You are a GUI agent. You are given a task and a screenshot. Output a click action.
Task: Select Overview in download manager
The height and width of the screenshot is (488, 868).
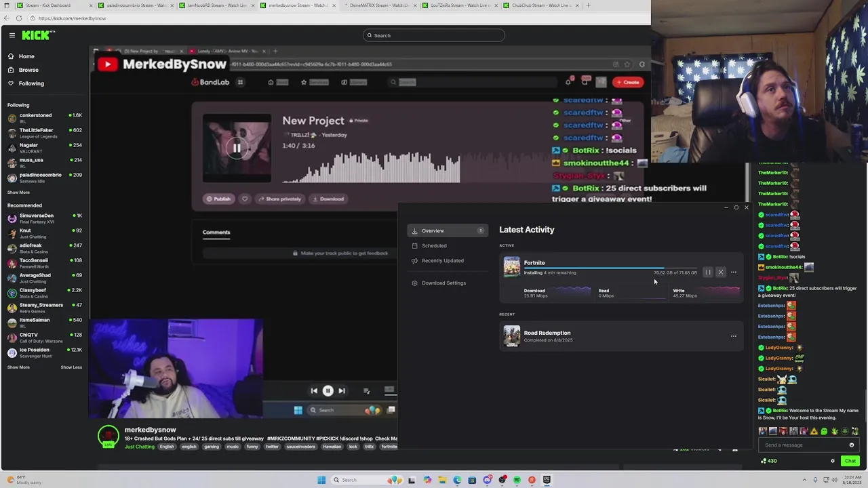(x=448, y=230)
